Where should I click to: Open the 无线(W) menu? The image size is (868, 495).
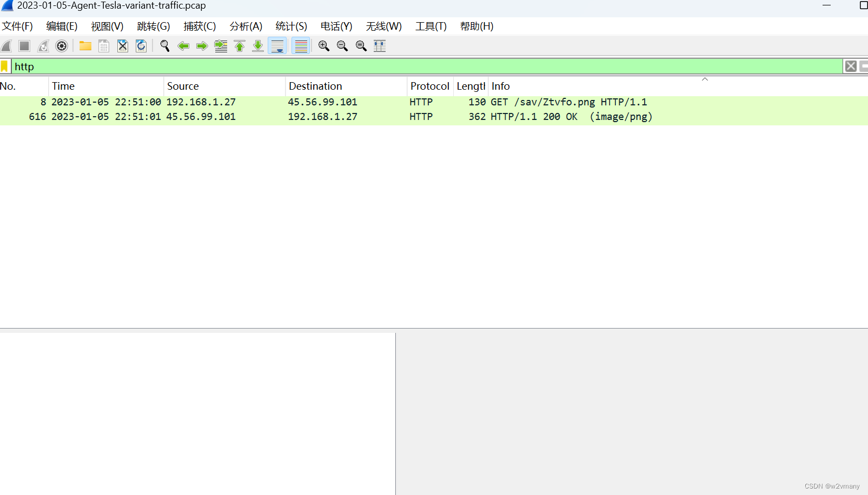[384, 26]
